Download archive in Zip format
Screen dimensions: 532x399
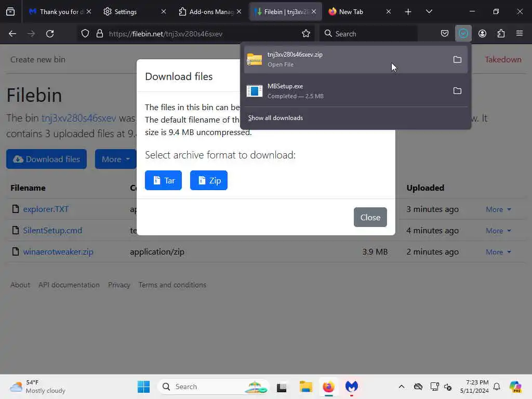coord(209,180)
